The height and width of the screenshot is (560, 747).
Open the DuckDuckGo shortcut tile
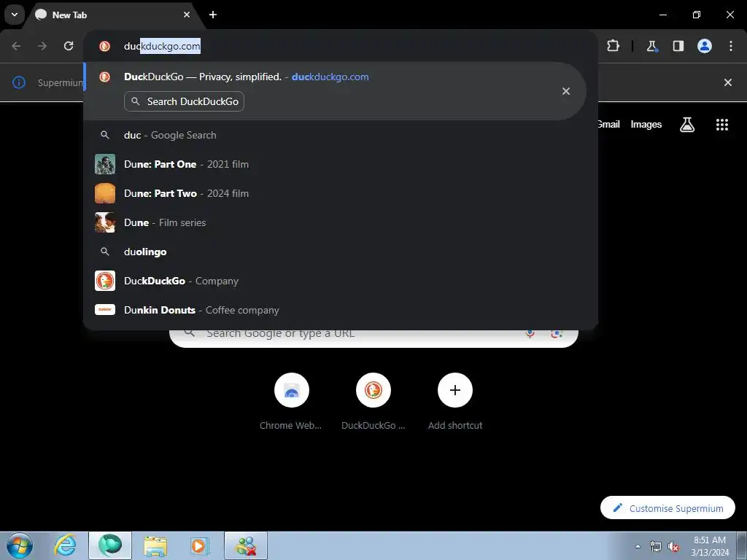pos(373,402)
